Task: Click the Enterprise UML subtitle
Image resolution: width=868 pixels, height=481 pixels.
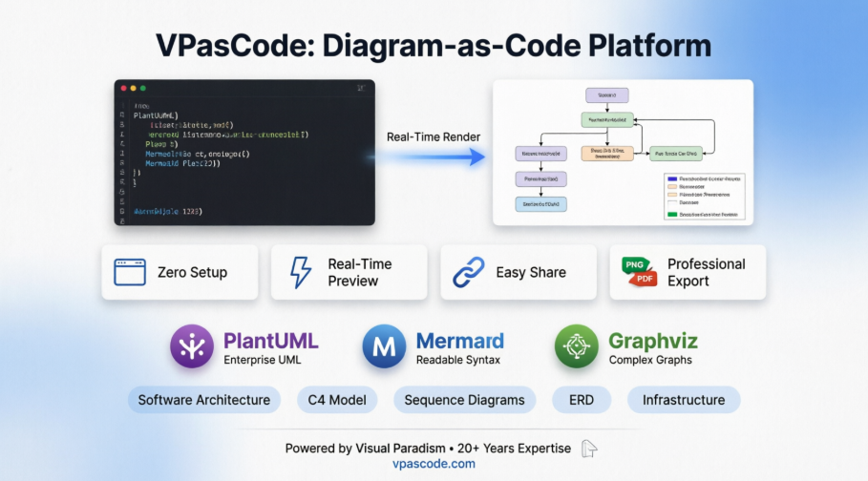Action: point(263,360)
